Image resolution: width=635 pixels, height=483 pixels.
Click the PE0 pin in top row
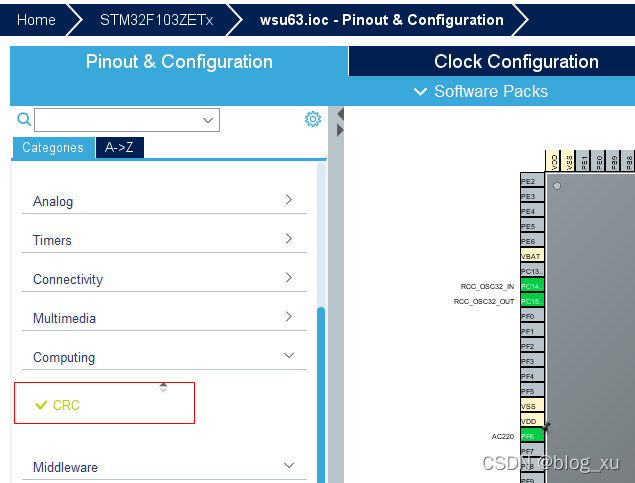click(599, 161)
